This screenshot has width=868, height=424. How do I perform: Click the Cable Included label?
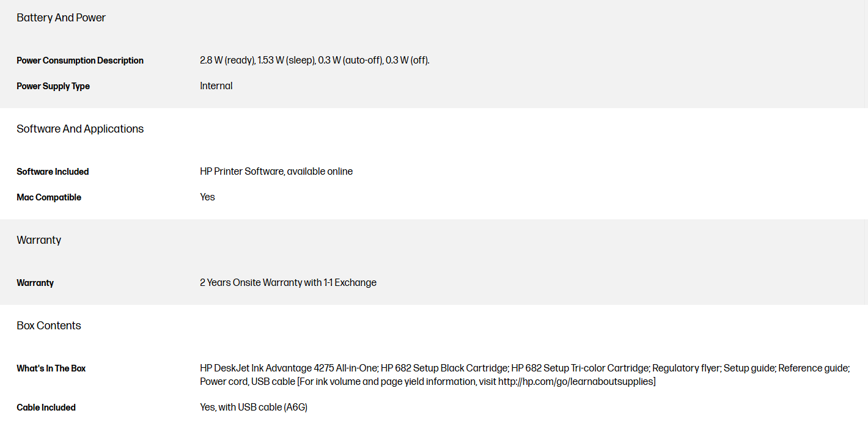click(x=46, y=408)
